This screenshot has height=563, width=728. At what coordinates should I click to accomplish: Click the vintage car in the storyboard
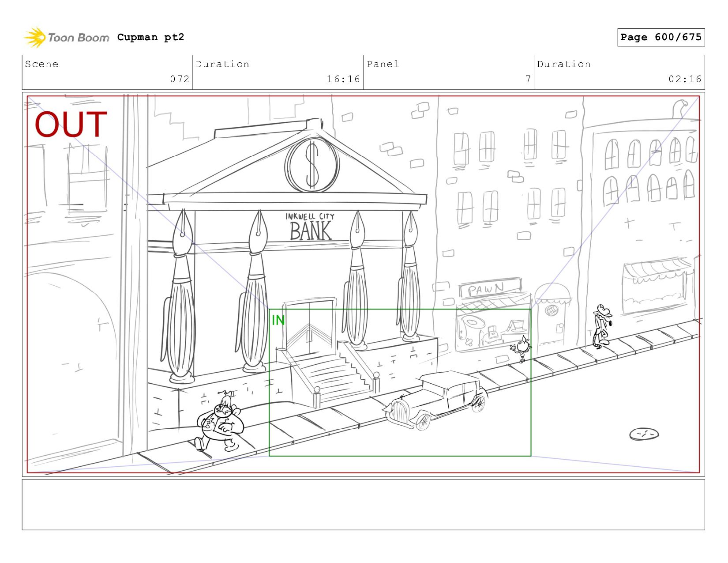(x=435, y=400)
